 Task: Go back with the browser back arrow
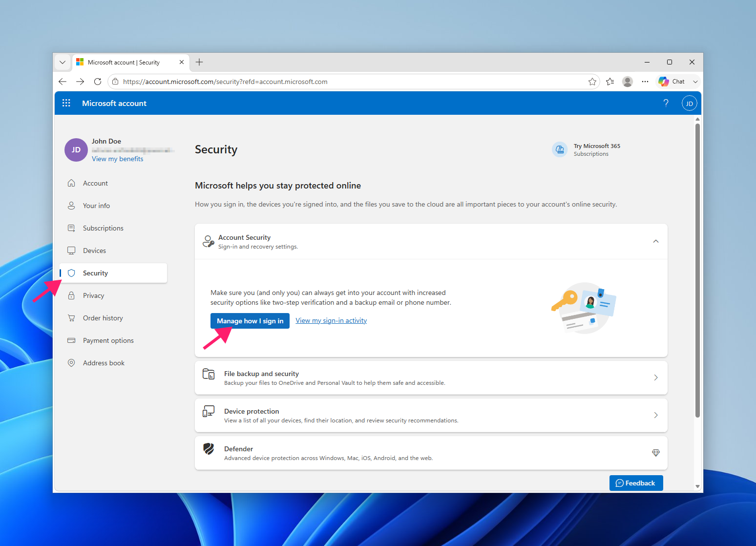pyautogui.click(x=63, y=82)
